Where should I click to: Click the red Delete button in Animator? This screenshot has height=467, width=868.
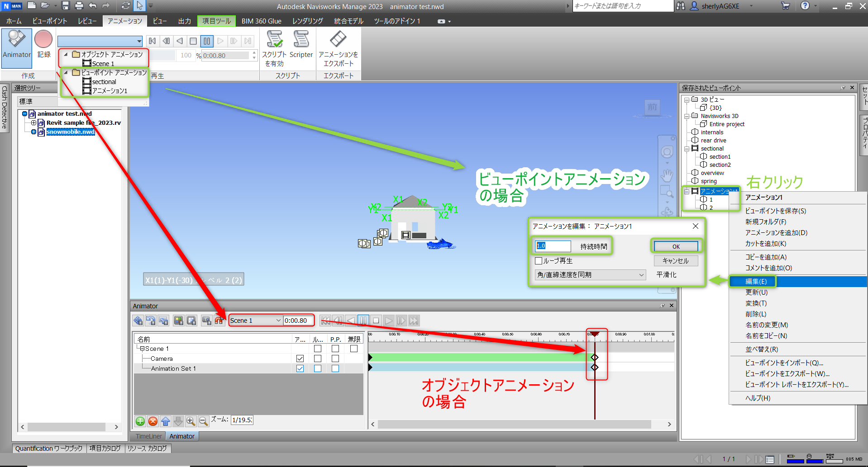click(x=153, y=421)
